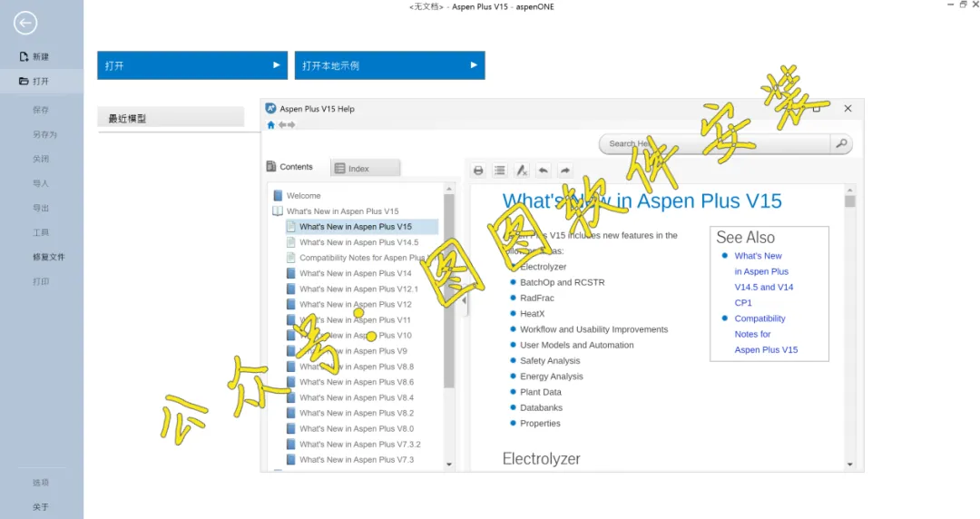The width and height of the screenshot is (980, 519).
Task: Open 关于 at the sidebar bottom
Action: 41,507
